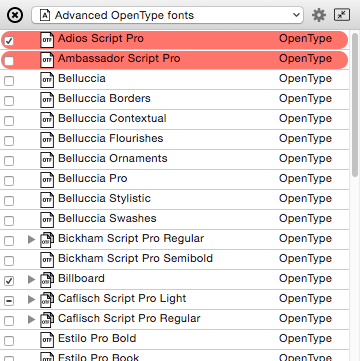Click the OTF file icon for Adios Script Pro
Screen dimensions: 360x361
[x=47, y=40]
